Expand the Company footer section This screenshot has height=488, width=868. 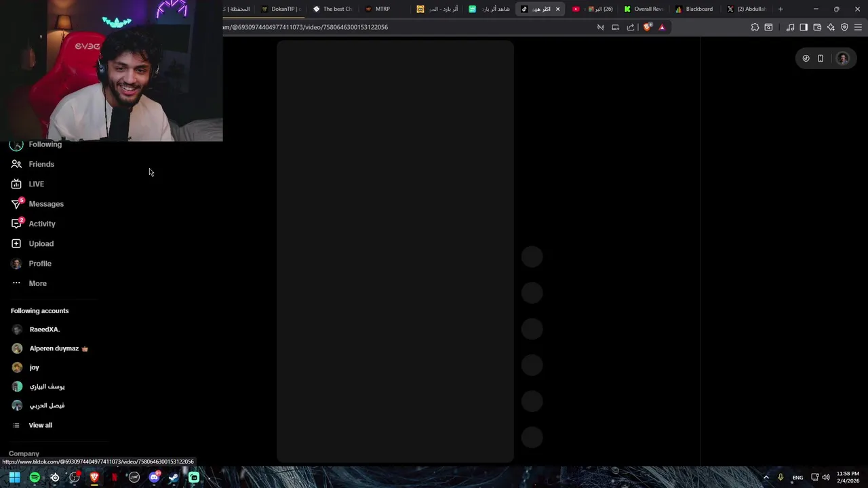(x=24, y=453)
